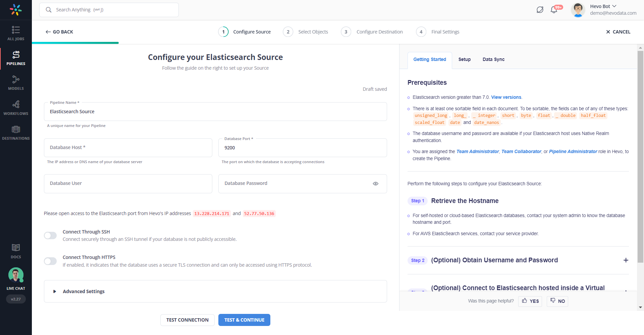The width and height of the screenshot is (644, 335).
Task: Open Models section in sidebar
Action: point(16,83)
